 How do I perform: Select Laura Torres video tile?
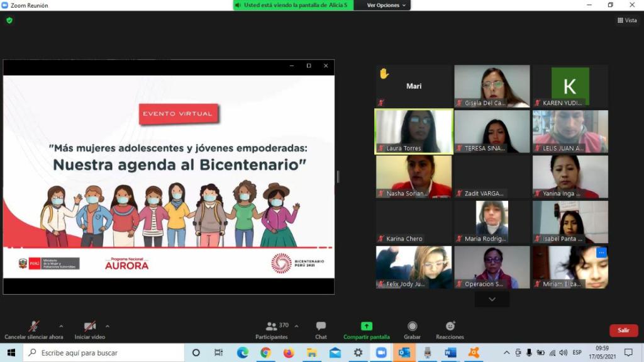coord(414,132)
